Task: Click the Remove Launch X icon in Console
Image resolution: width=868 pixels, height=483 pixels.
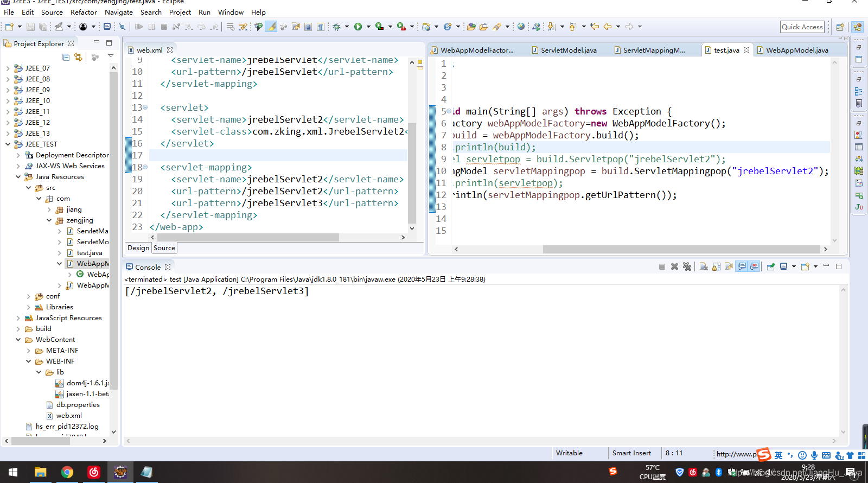Action: point(674,266)
